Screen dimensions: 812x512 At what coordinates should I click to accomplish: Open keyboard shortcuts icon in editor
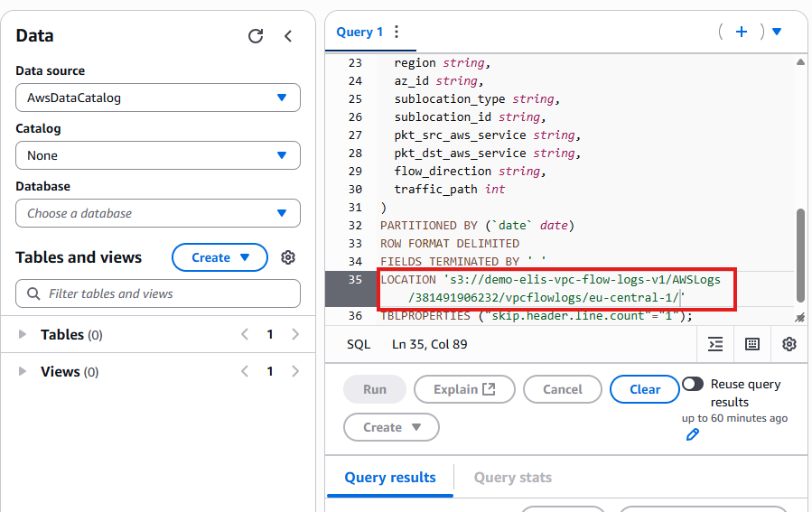[x=752, y=344]
